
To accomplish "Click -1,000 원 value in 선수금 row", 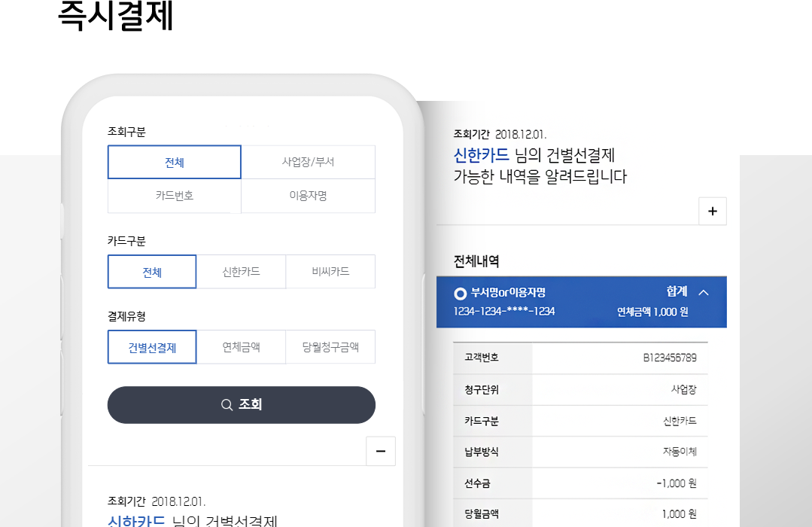I will 677,483.
